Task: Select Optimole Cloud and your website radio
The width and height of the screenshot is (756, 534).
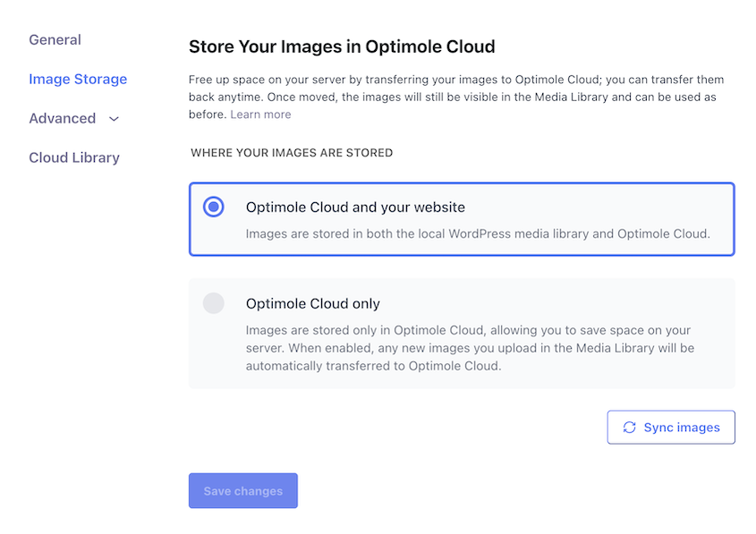Action: pyautogui.click(x=214, y=207)
